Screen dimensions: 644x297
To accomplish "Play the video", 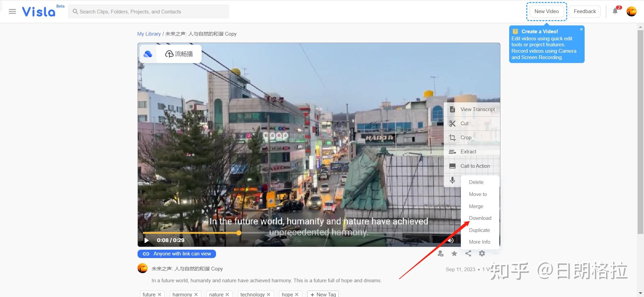I will [x=146, y=240].
